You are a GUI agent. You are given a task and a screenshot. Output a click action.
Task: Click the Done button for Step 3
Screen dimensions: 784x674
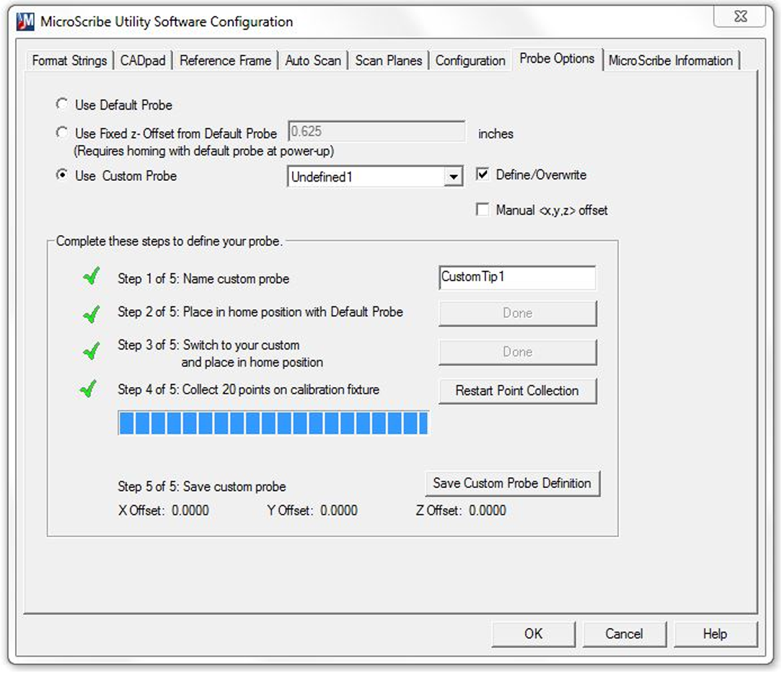[x=518, y=352]
